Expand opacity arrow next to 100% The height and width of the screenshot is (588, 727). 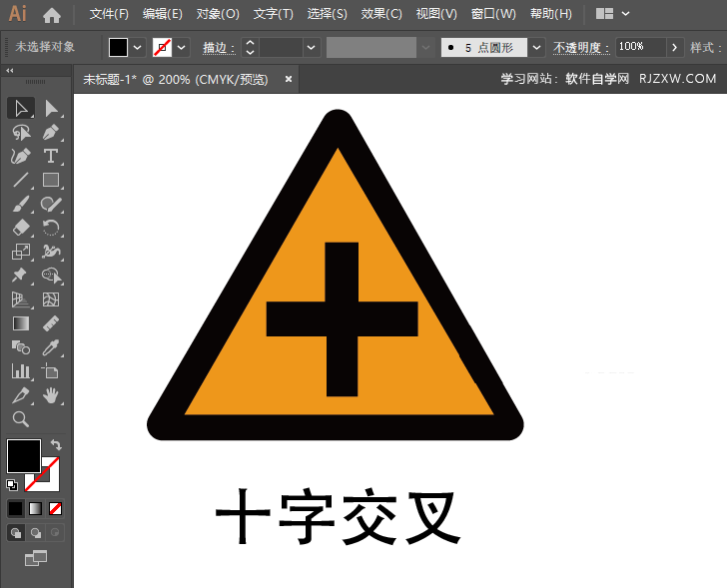pos(675,47)
